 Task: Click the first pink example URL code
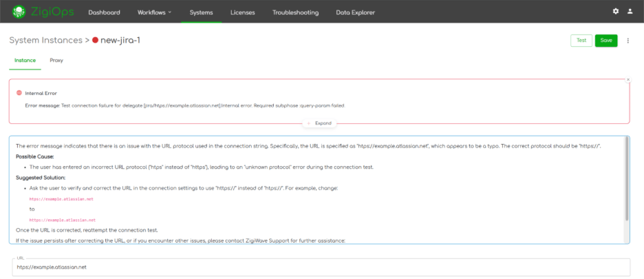pos(61,199)
